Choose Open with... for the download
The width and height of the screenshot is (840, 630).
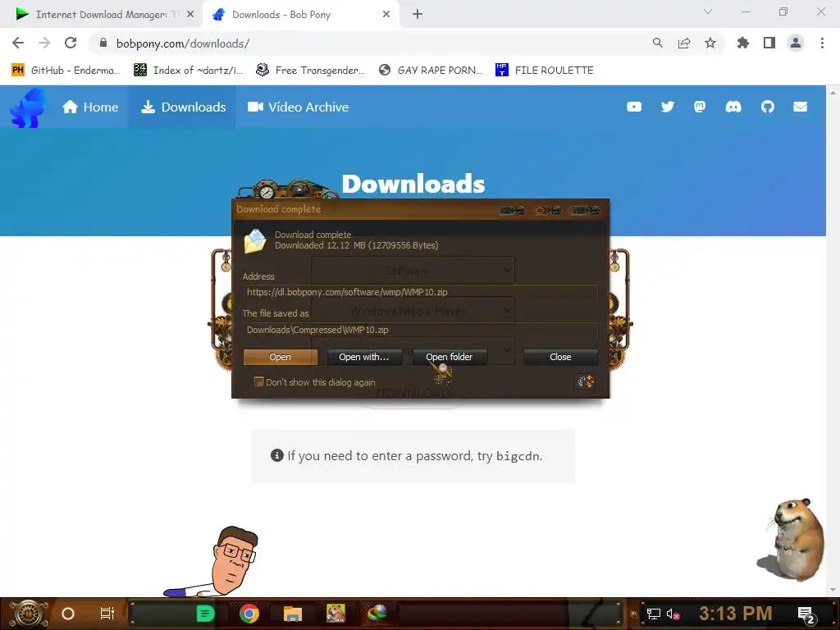point(363,357)
